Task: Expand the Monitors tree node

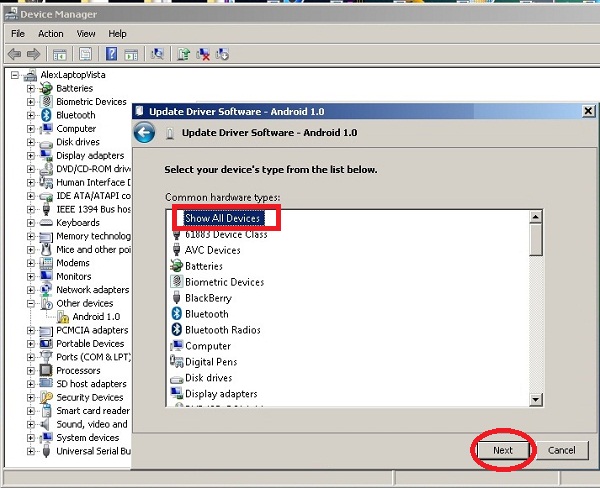Action: tap(31, 276)
